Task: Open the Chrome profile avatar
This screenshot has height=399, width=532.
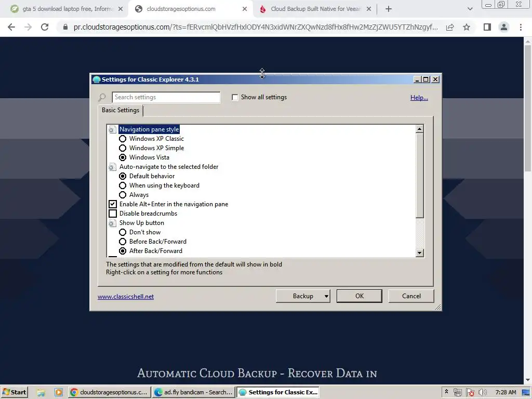Action: coord(504,27)
